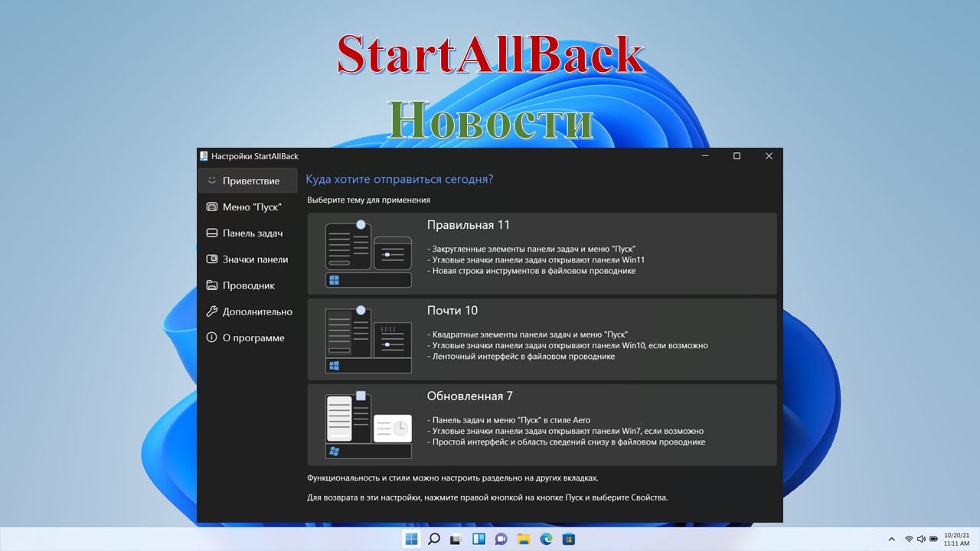
Task: Go to the Значки панели section
Action: (247, 259)
